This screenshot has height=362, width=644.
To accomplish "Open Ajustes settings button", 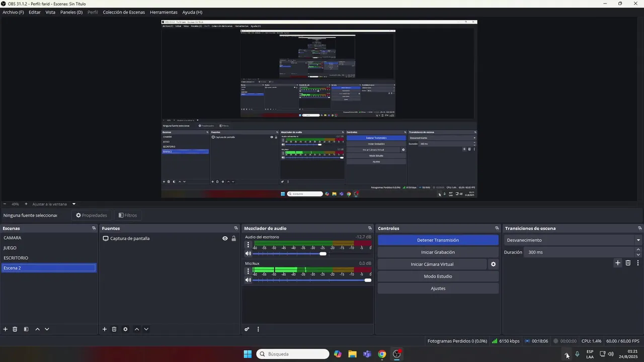I will tap(438, 289).
